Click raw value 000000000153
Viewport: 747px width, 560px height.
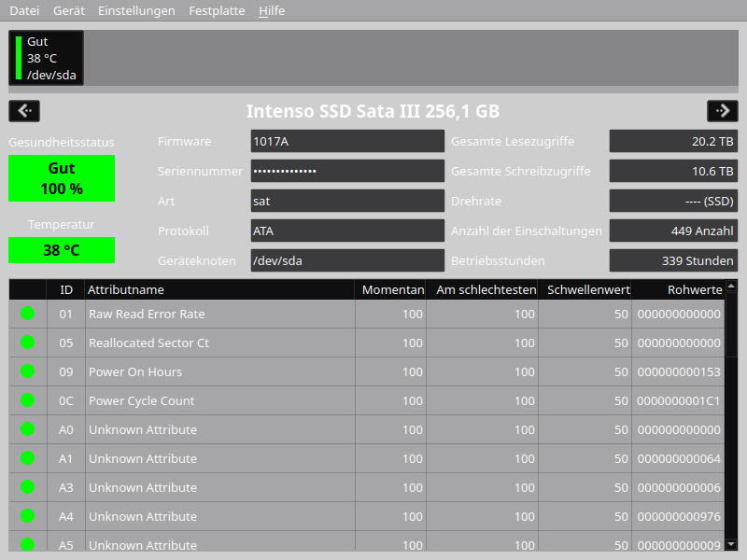tap(679, 371)
